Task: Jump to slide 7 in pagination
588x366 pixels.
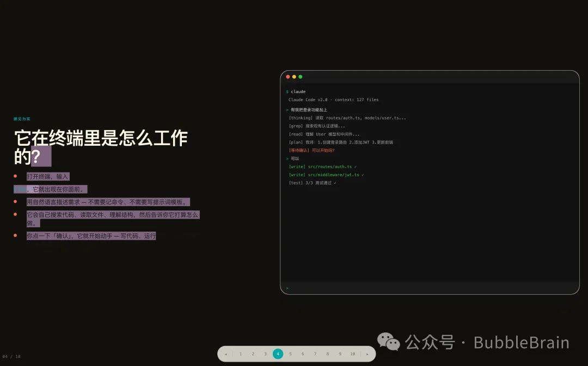Action: pyautogui.click(x=315, y=354)
